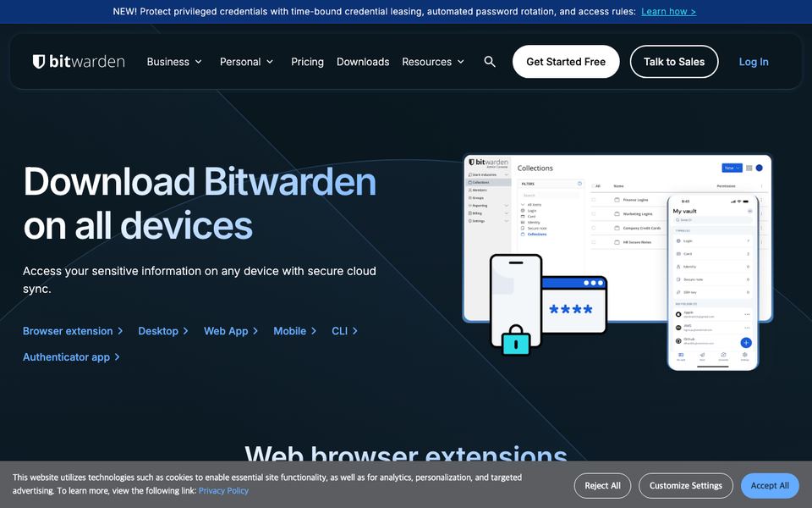The height and width of the screenshot is (508, 812).
Task: Open the site search magnifier
Action: (x=490, y=62)
